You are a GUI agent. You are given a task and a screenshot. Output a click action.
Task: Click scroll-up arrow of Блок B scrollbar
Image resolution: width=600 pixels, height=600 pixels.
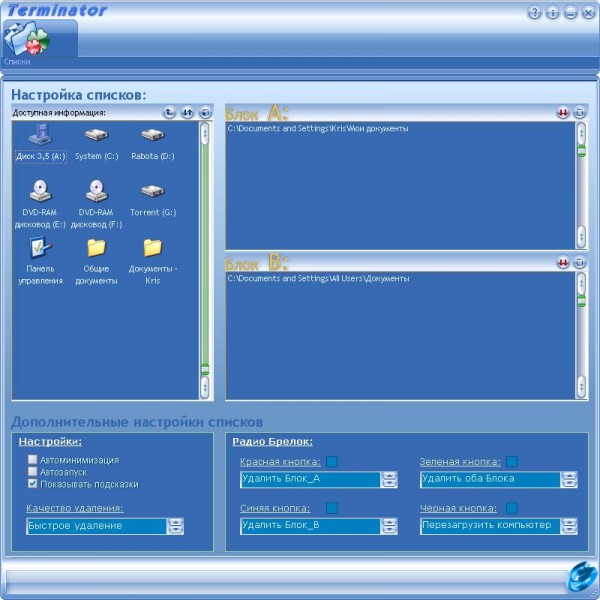tap(581, 283)
